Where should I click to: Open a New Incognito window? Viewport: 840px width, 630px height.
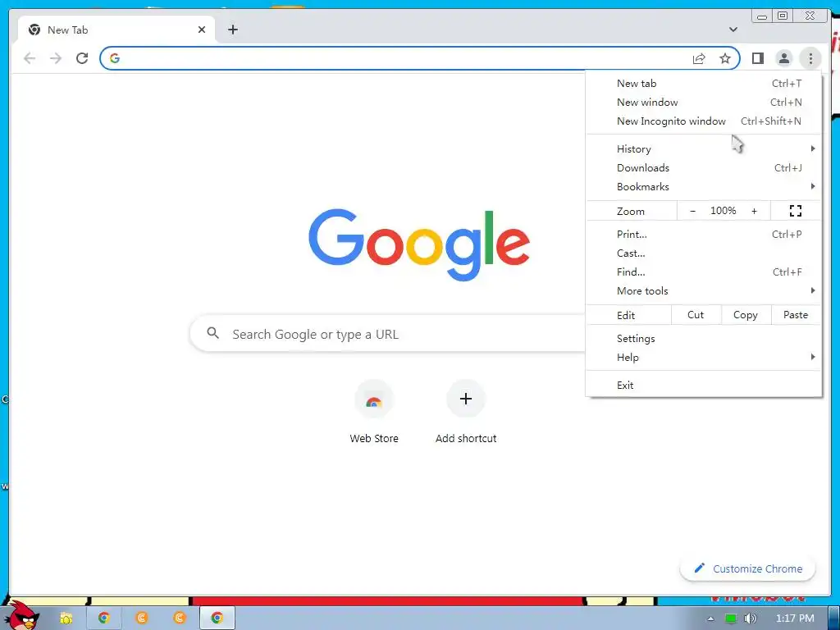point(703,121)
